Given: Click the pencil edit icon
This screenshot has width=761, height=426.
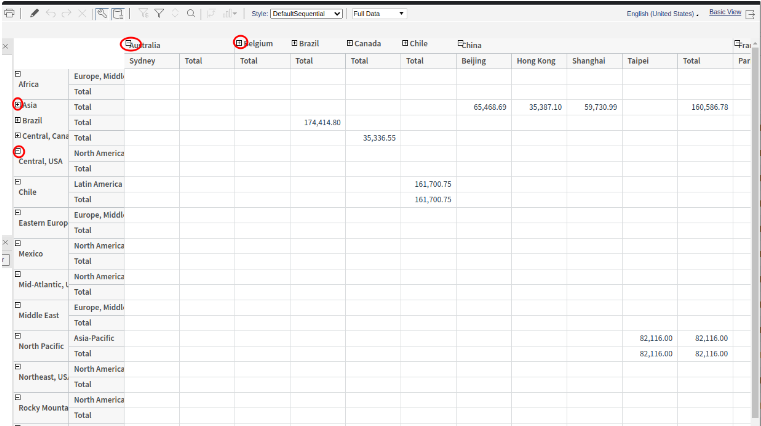Looking at the screenshot, I should 34,14.
